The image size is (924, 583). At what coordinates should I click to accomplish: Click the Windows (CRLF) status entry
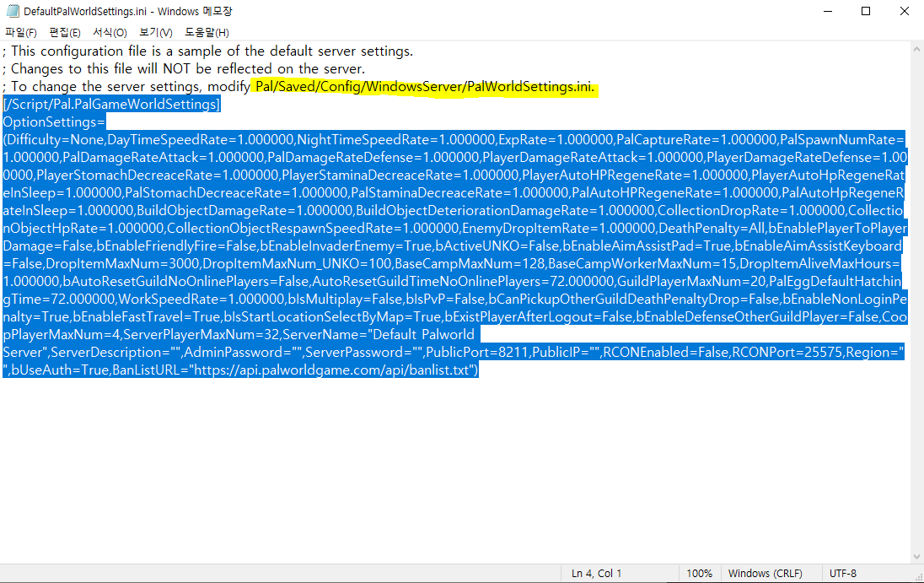(x=765, y=573)
